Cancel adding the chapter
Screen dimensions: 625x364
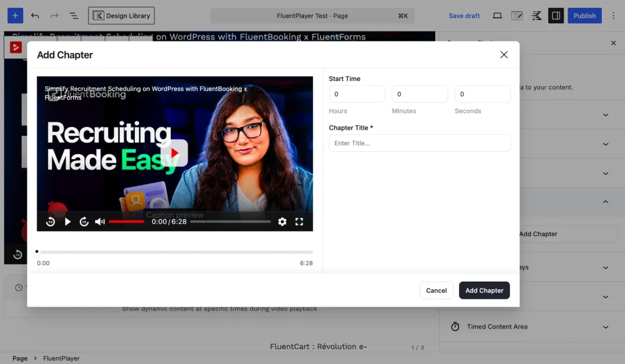tap(436, 290)
